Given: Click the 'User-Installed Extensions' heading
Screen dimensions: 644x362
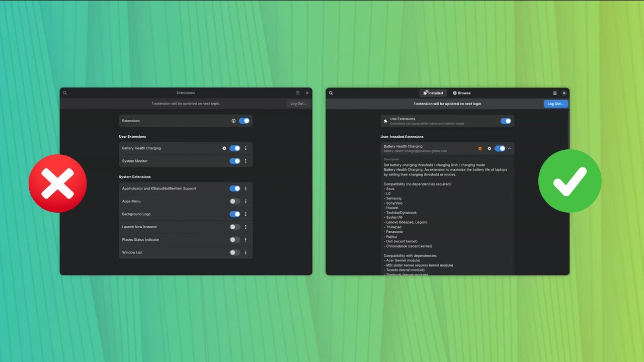Looking at the screenshot, I should pyautogui.click(x=402, y=137).
